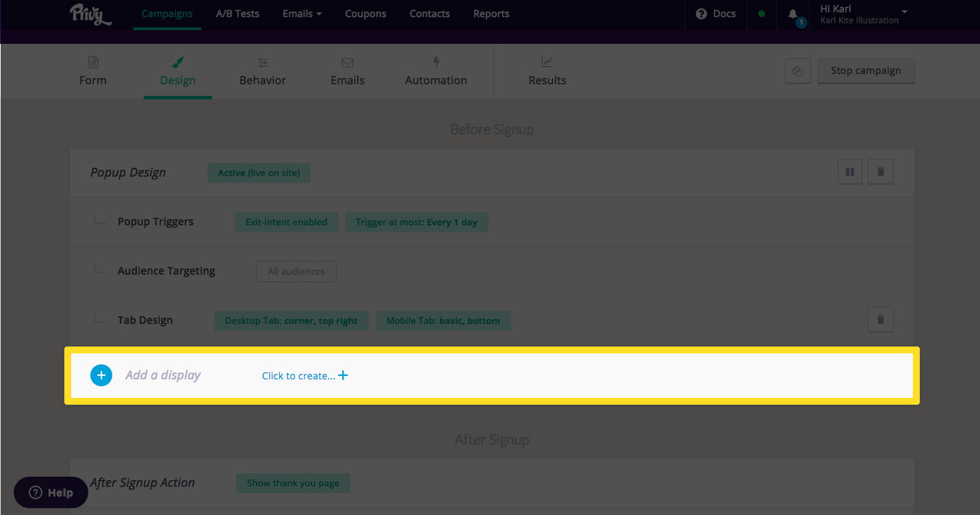Open the Results tab
The height and width of the screenshot is (515, 980).
[547, 71]
